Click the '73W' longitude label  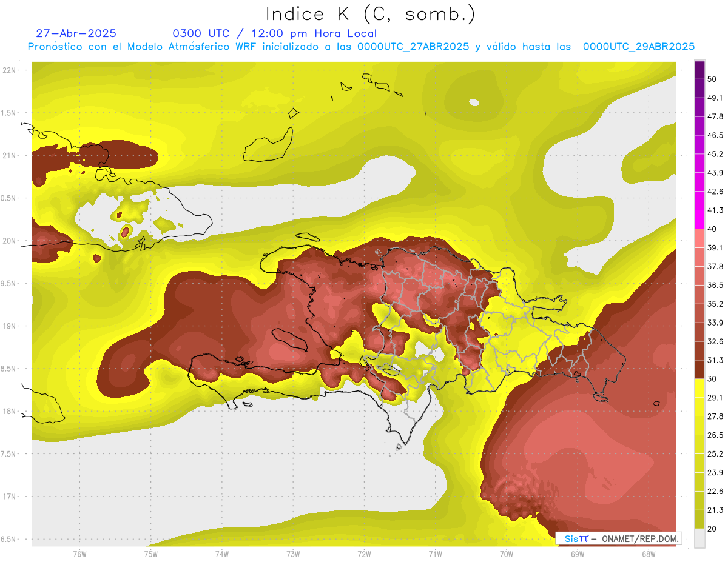click(x=292, y=554)
